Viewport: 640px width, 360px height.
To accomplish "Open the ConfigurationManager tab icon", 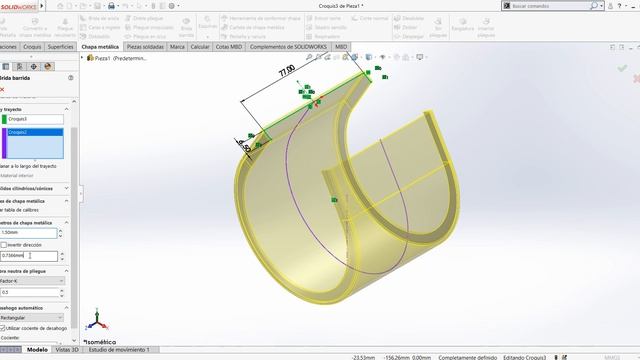I will point(19,67).
